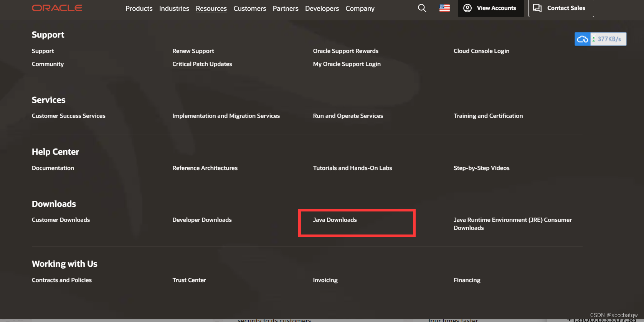Open Critical Patch Updates
Image resolution: width=644 pixels, height=322 pixels.
[x=202, y=64]
